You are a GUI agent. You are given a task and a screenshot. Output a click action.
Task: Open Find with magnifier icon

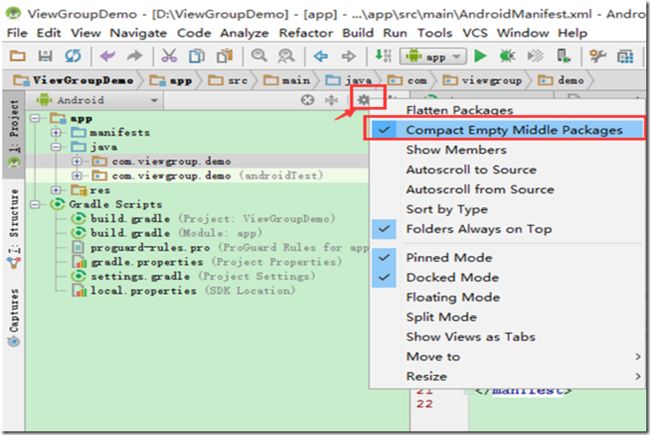coord(259,56)
